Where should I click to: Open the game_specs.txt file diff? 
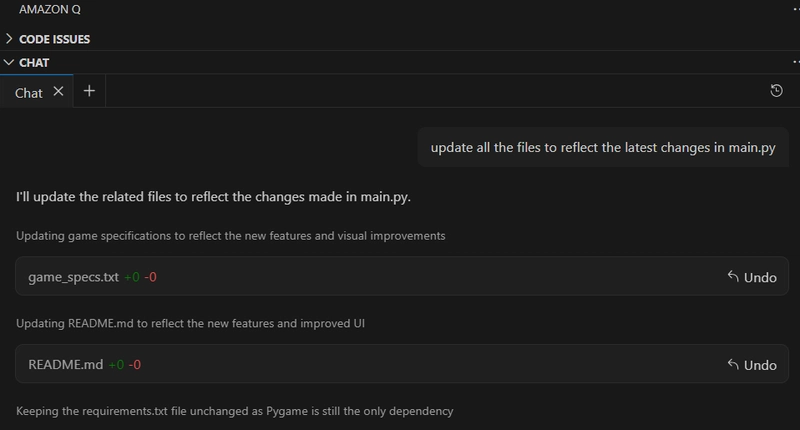click(73, 277)
